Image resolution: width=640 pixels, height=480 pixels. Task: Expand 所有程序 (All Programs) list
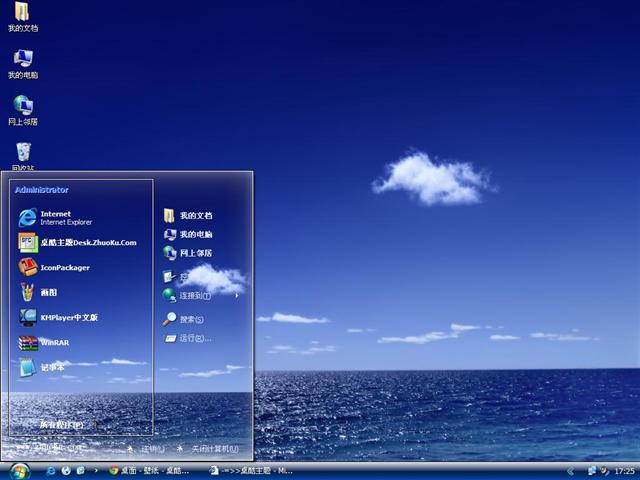pyautogui.click(x=60, y=425)
